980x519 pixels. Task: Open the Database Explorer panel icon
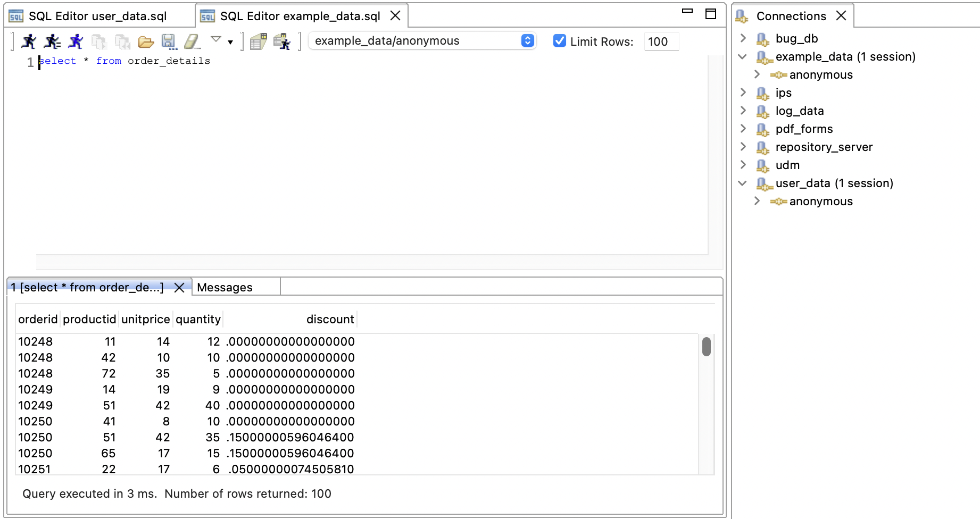[x=259, y=41]
